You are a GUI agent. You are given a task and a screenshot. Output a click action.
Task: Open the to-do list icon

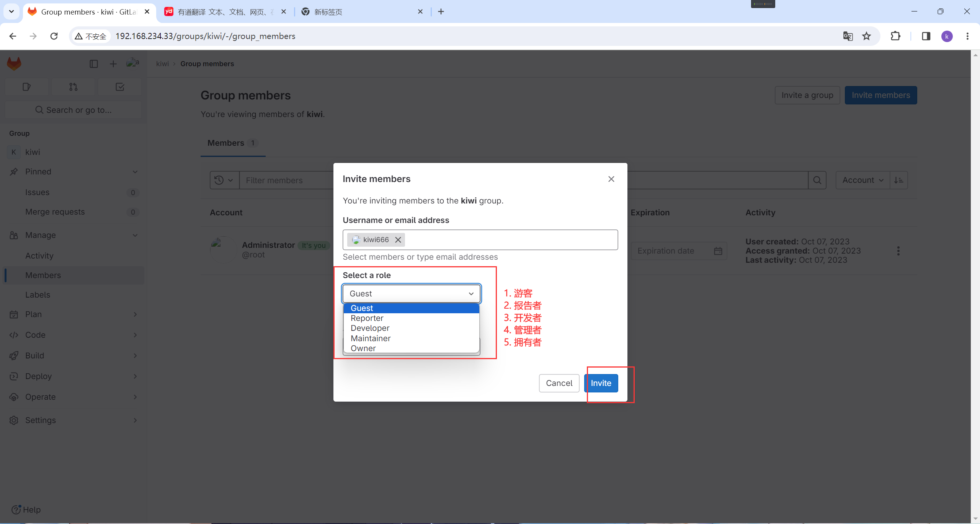tap(120, 87)
